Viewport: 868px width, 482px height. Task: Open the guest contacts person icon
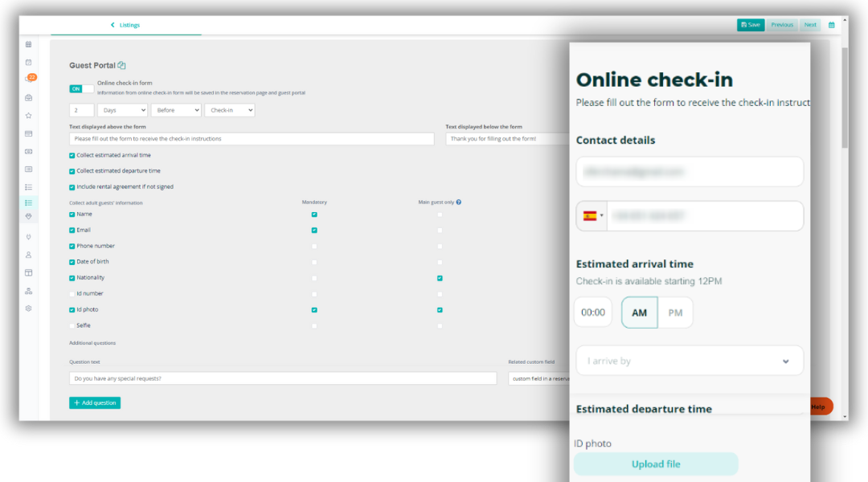coord(29,254)
